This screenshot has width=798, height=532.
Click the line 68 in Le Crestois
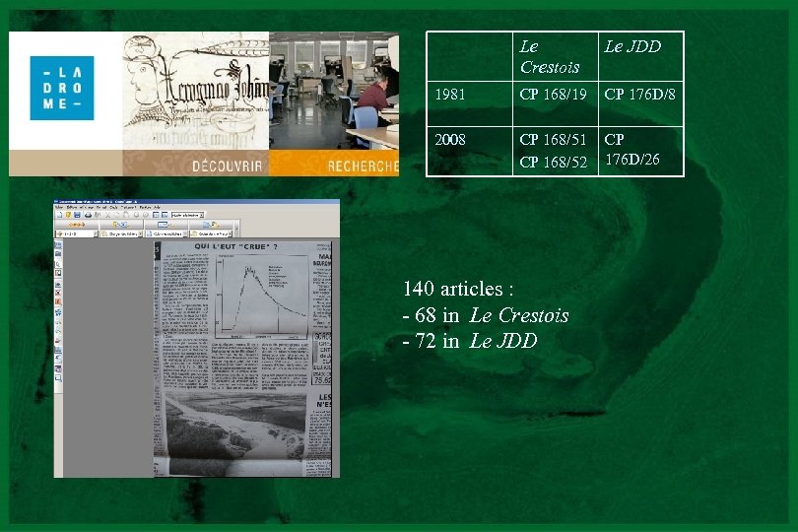coord(486,315)
